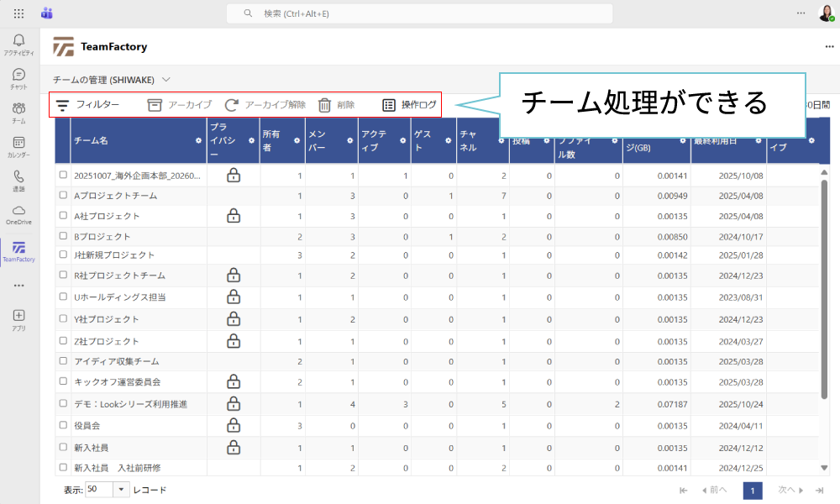Open the Calendar icon in sidebar

18,144
